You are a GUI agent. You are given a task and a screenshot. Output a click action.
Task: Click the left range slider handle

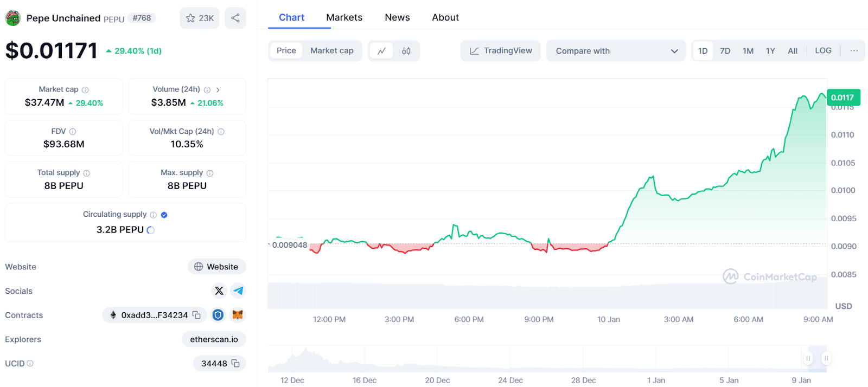(808, 358)
